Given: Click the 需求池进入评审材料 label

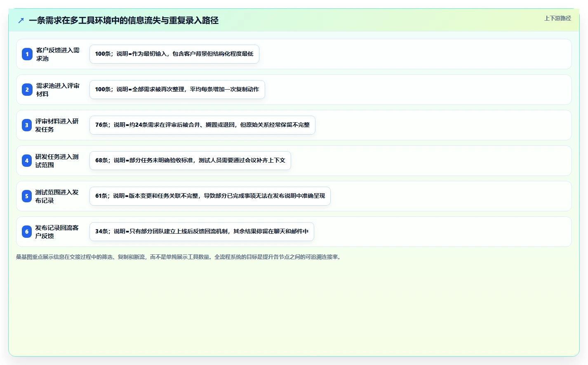Looking at the screenshot, I should 58,90.
